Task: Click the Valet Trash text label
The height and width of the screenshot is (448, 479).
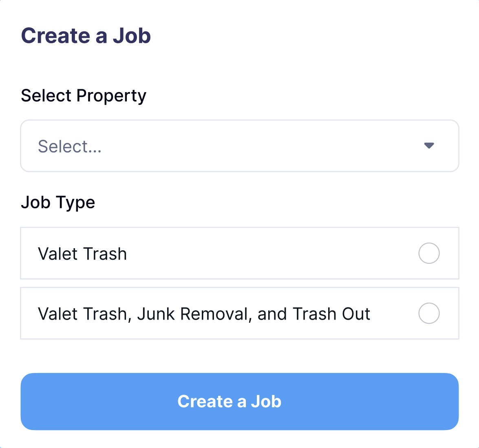Action: click(82, 253)
